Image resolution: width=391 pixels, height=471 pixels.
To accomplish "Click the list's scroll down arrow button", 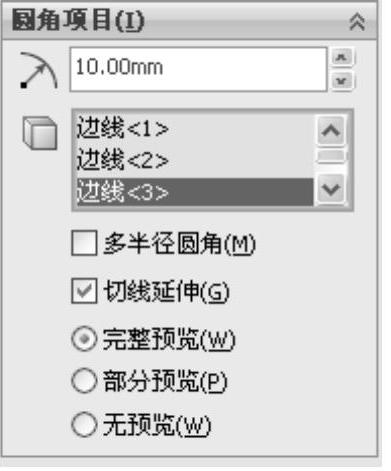I will click(331, 189).
